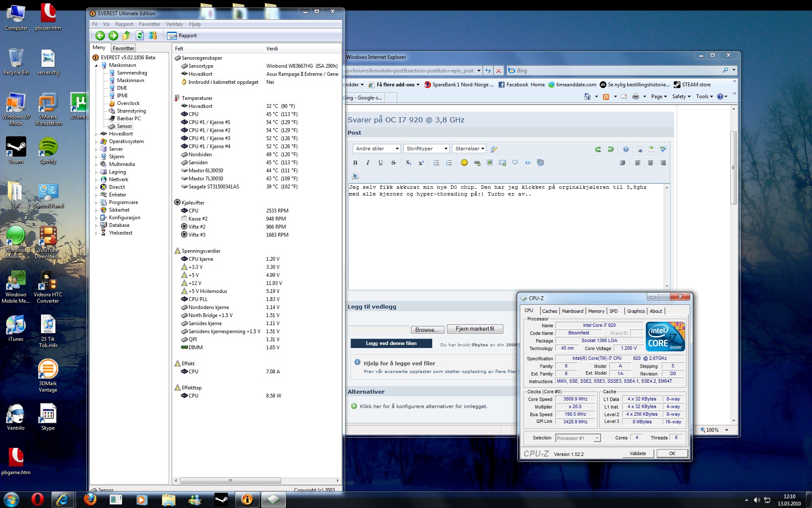Screen dimensions: 812x508
Task: Toggle Strikethrough formatting in the post editor
Action: (393, 163)
